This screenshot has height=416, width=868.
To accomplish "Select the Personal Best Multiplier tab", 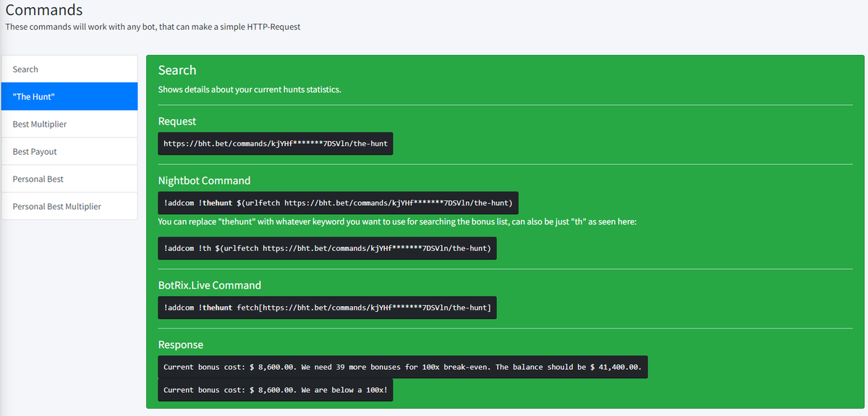I will click(x=69, y=206).
